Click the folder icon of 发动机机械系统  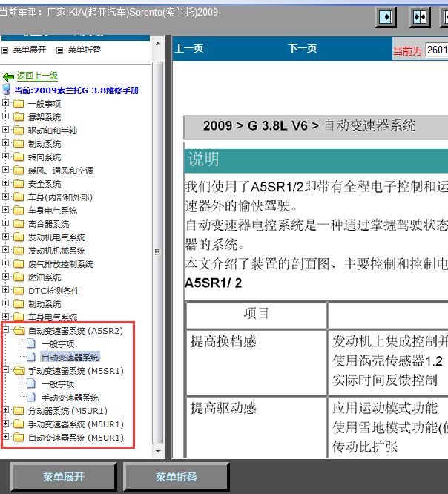19,251
